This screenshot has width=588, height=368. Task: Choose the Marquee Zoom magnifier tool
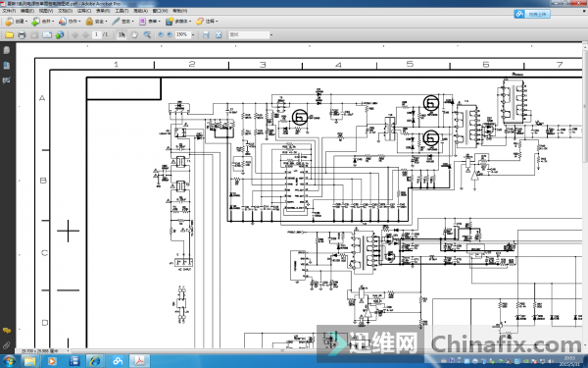pos(147,35)
